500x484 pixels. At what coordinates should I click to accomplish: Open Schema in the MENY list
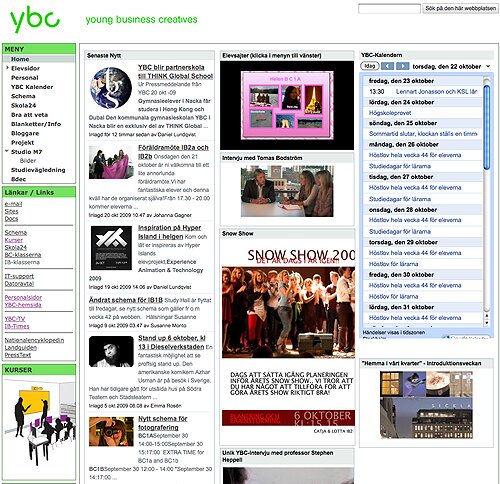click(23, 96)
